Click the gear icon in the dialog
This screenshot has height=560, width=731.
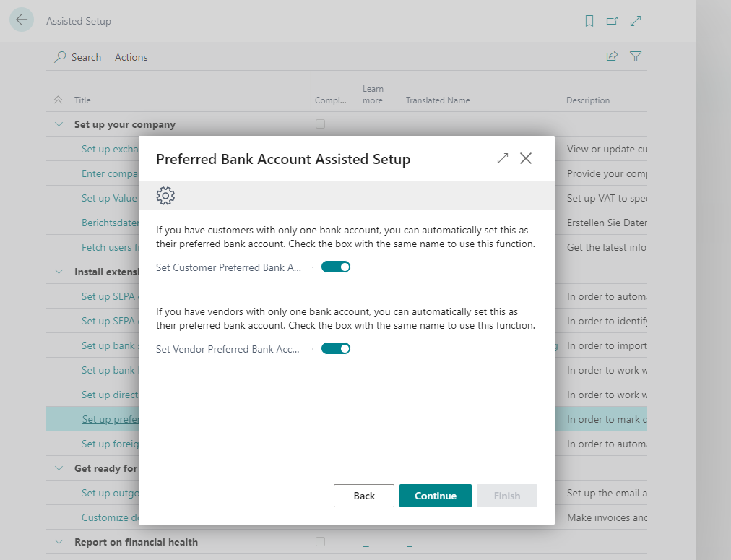(x=165, y=195)
